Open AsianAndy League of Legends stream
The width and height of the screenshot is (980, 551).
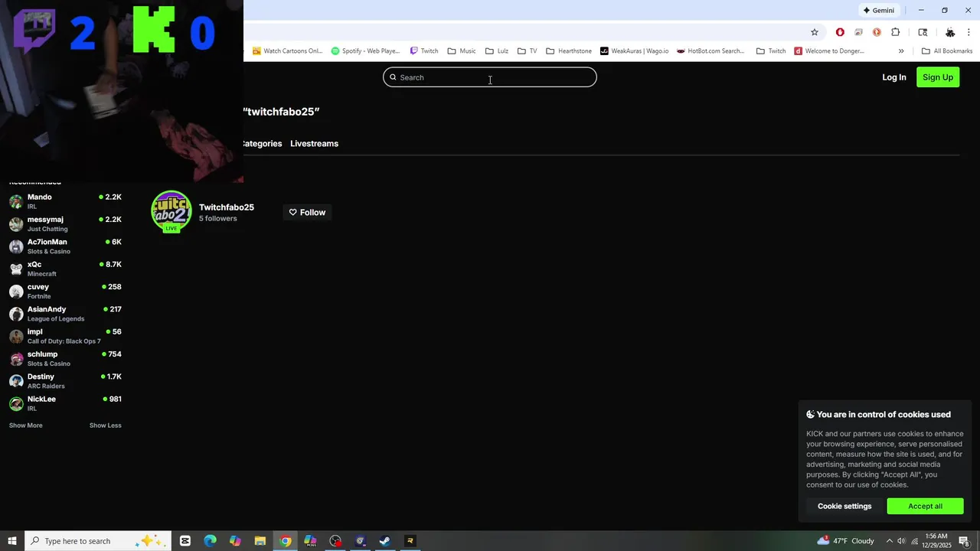(65, 314)
